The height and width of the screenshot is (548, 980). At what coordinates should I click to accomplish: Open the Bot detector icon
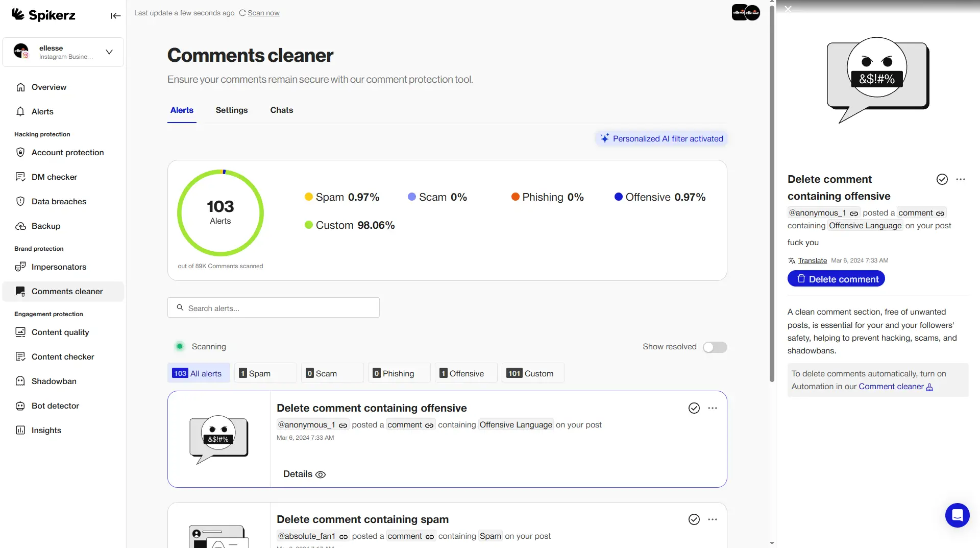pos(20,406)
